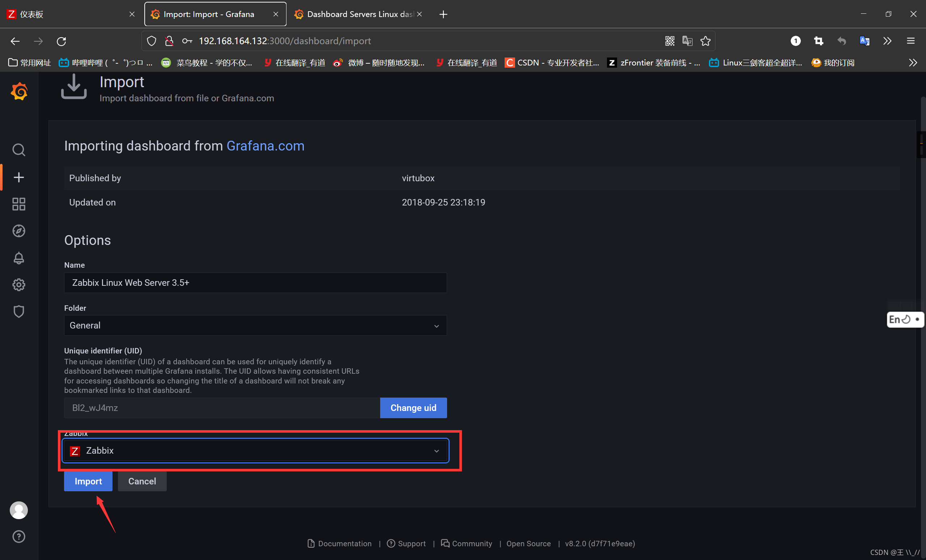The image size is (926, 560).
Task: Open the Grafana home logo
Action: pos(19,91)
